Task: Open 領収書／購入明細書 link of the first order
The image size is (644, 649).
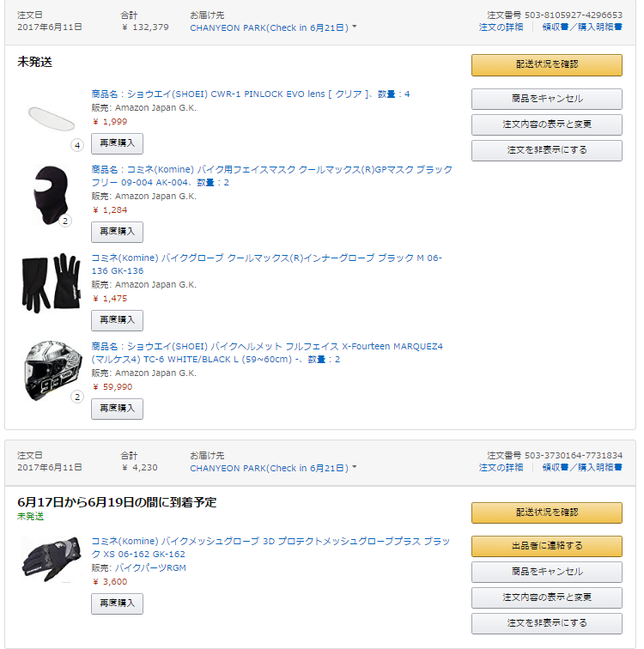Action: coord(582,27)
